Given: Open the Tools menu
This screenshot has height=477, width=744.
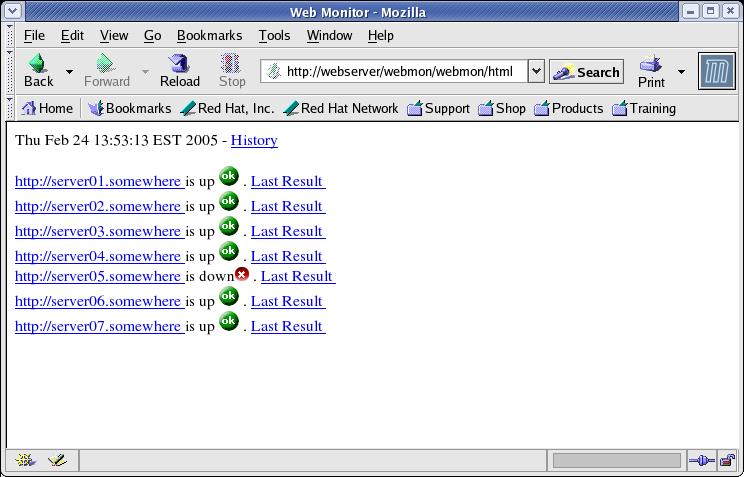Looking at the screenshot, I should point(274,35).
